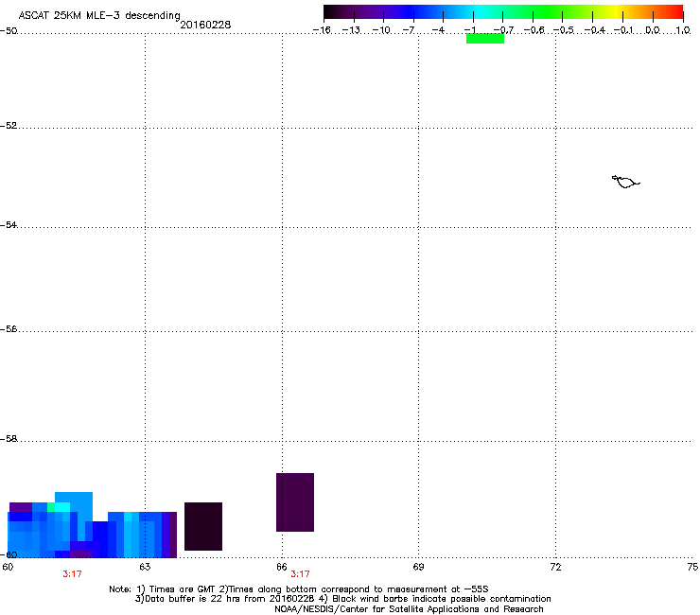Click the 69 longitude axis label
700x615 pixels.
coord(418,567)
